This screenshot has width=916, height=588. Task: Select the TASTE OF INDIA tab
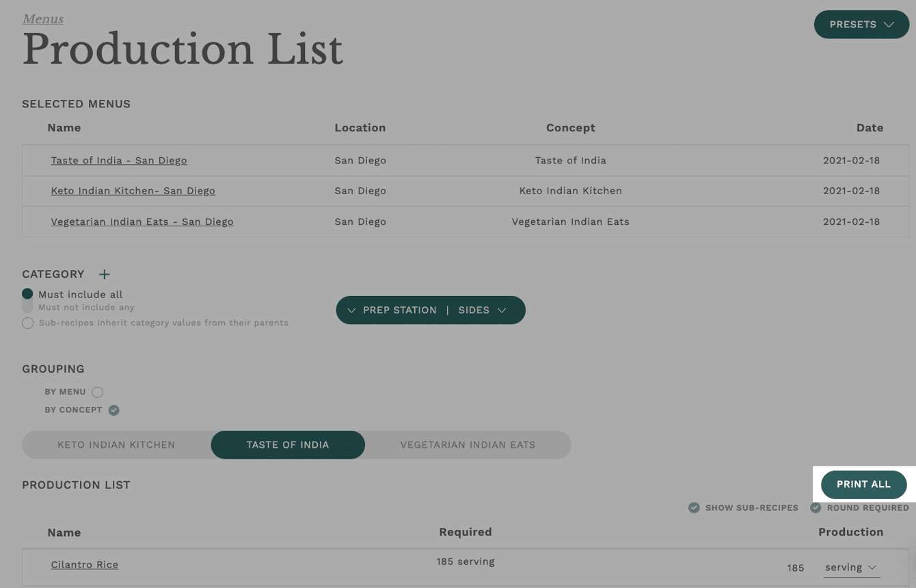(288, 445)
